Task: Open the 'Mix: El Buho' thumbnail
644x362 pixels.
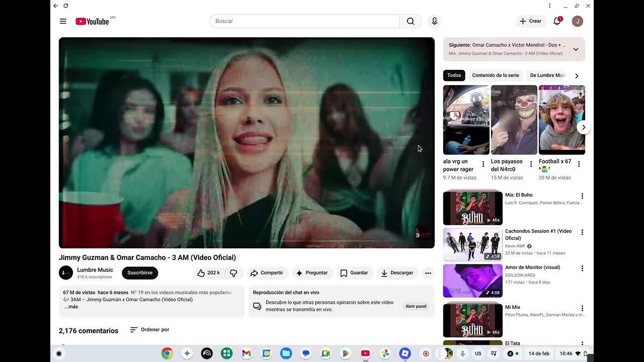Action: point(473,208)
